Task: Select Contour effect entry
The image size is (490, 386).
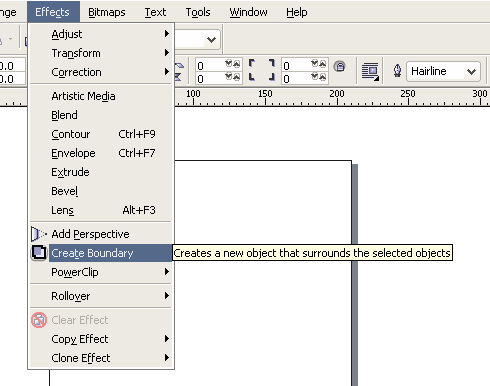Action: click(101, 134)
